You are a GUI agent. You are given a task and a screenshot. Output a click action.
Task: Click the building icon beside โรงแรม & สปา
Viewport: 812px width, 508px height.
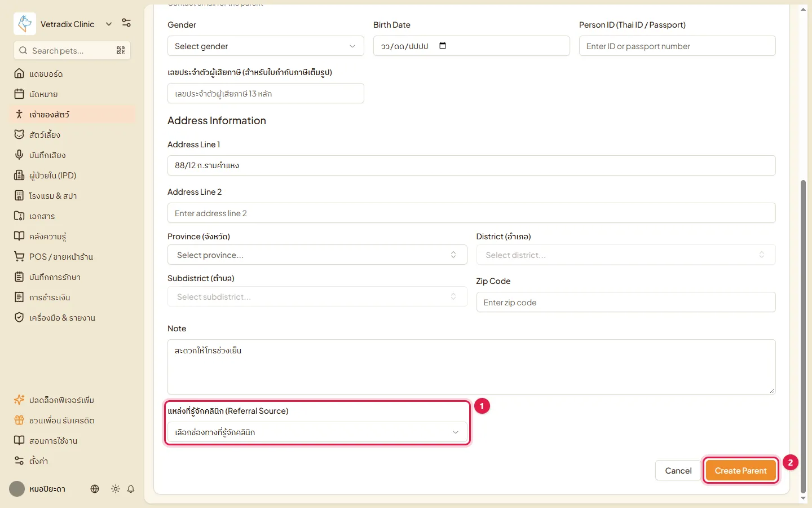[x=19, y=195]
